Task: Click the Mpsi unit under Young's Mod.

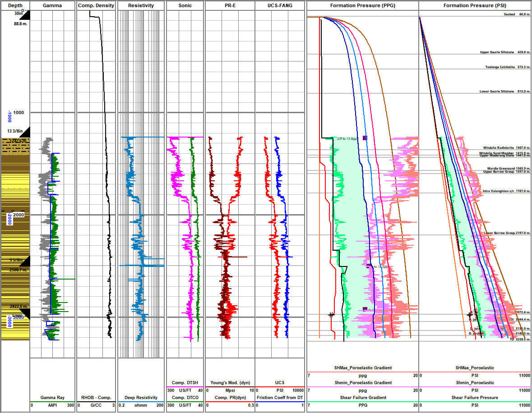Action: [x=230, y=390]
